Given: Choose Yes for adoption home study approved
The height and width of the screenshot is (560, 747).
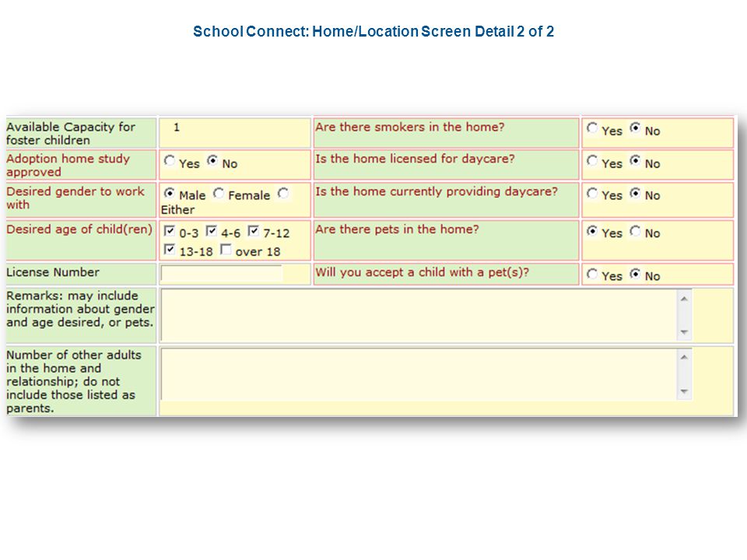Looking at the screenshot, I should pos(169,160).
